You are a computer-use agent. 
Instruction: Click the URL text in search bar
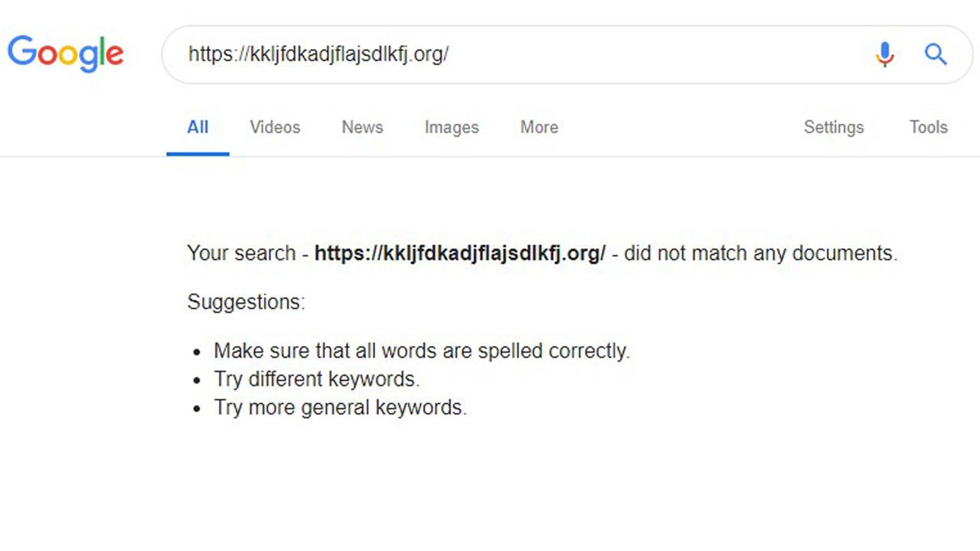pyautogui.click(x=318, y=54)
